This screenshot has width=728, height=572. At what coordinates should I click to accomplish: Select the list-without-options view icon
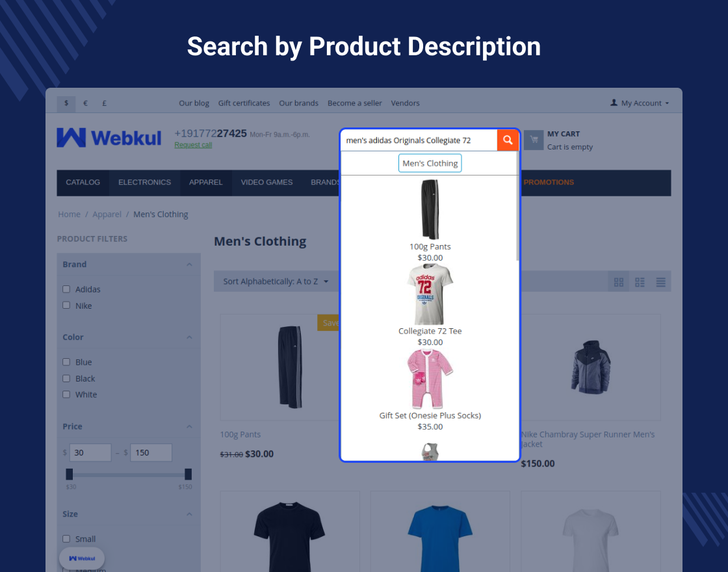[660, 282]
